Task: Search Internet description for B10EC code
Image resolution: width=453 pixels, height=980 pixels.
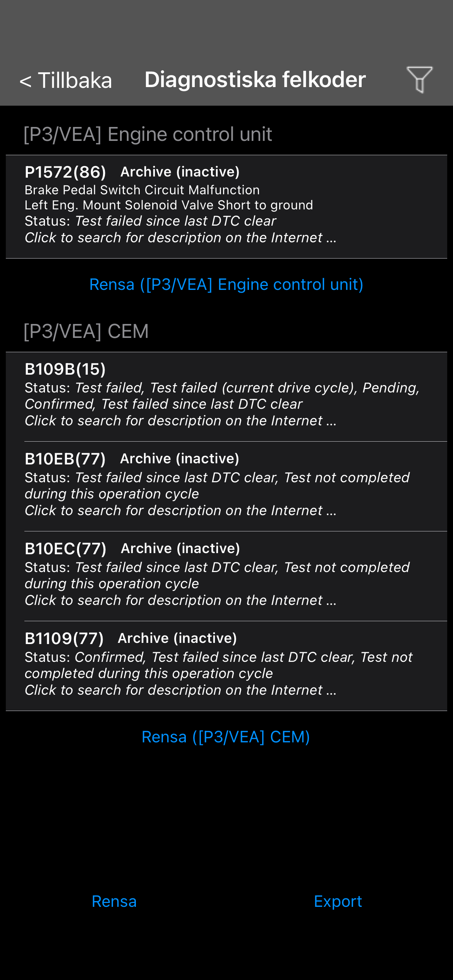Action: click(x=180, y=600)
